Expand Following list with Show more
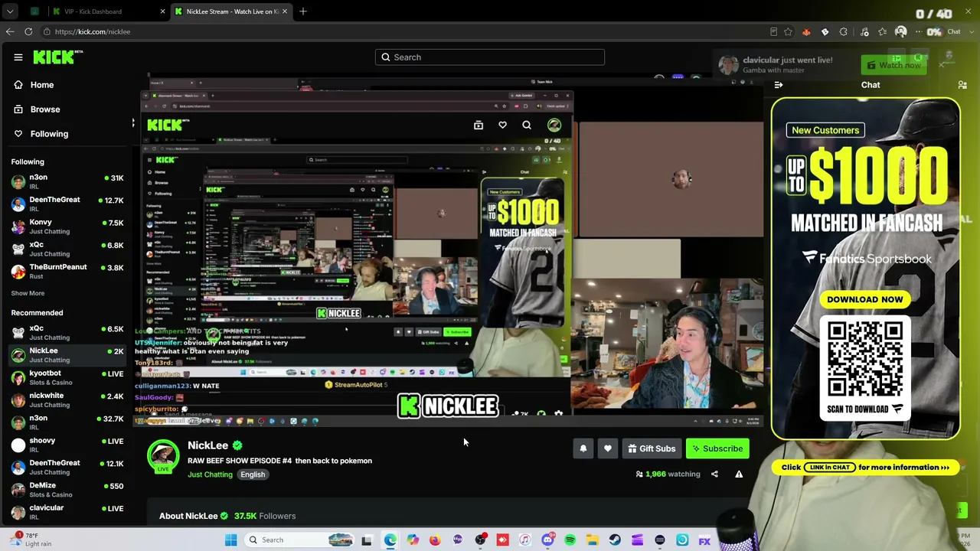 pos(28,293)
